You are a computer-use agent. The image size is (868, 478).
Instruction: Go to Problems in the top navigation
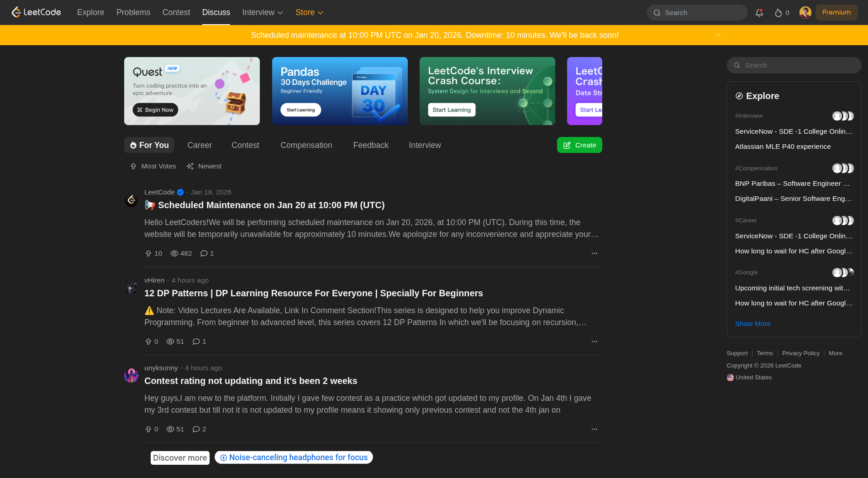133,12
